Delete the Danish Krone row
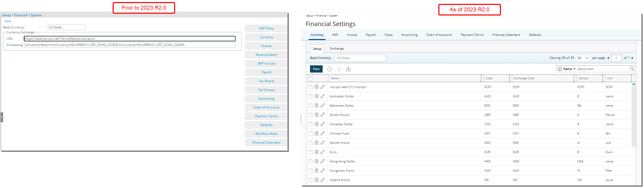The height and width of the screenshot is (188, 644). (x=316, y=143)
